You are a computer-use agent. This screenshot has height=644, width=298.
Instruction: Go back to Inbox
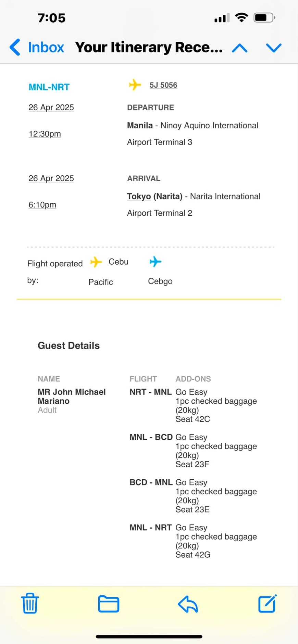click(37, 47)
